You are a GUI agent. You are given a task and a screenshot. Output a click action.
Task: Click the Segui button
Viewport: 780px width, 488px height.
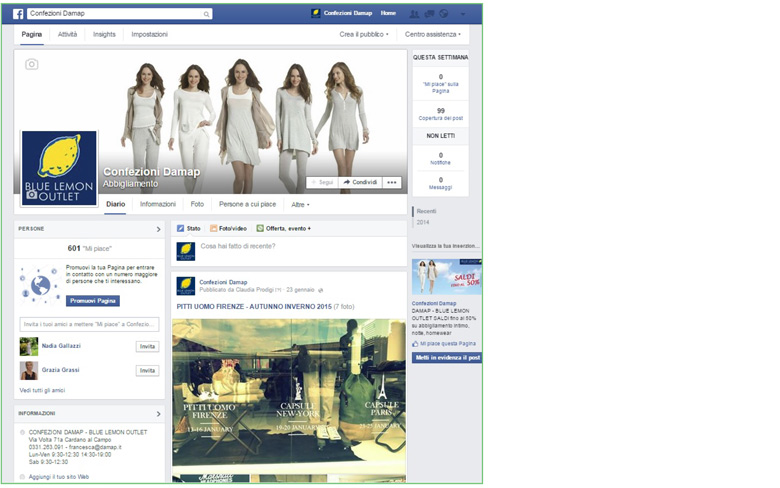(x=322, y=183)
